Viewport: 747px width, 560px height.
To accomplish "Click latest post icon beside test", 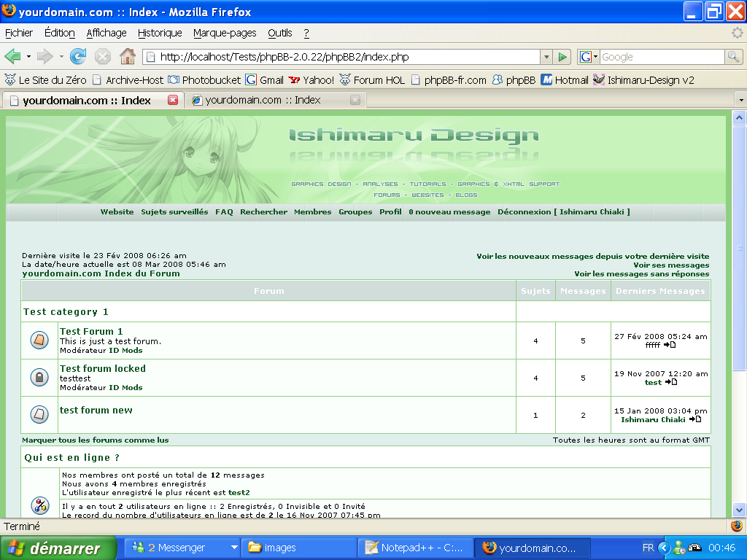I will (x=671, y=382).
